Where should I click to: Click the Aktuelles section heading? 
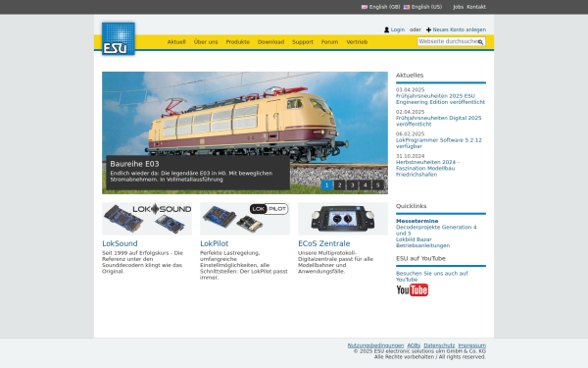[410, 76]
